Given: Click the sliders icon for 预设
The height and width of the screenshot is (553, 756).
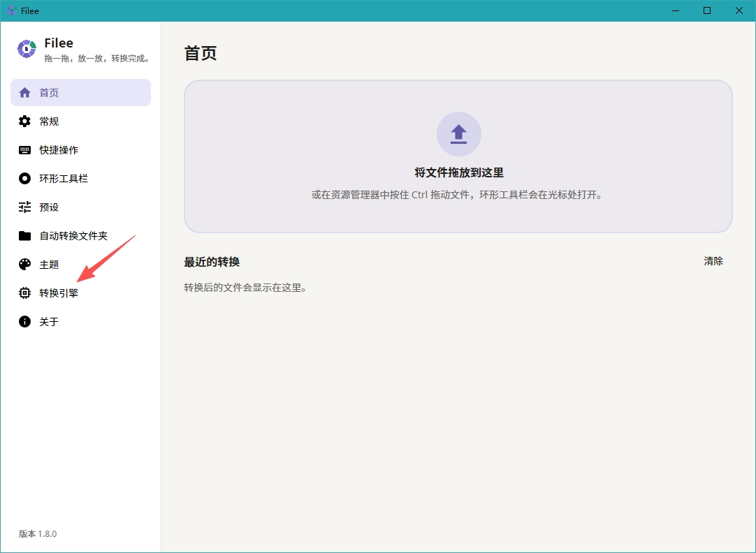Looking at the screenshot, I should pos(24,207).
